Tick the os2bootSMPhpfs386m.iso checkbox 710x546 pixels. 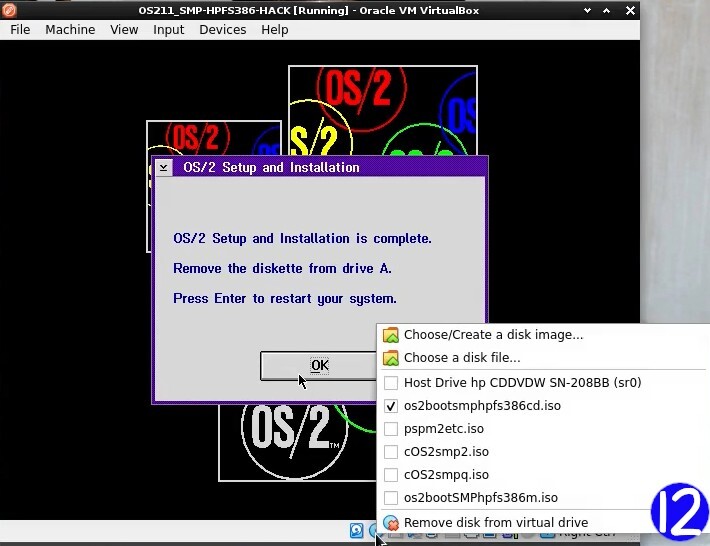point(391,498)
